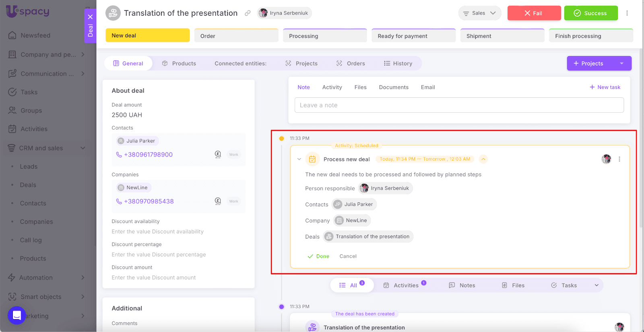Click the phone icon next to +380961798900
This screenshot has width=644, height=332.
(x=119, y=155)
